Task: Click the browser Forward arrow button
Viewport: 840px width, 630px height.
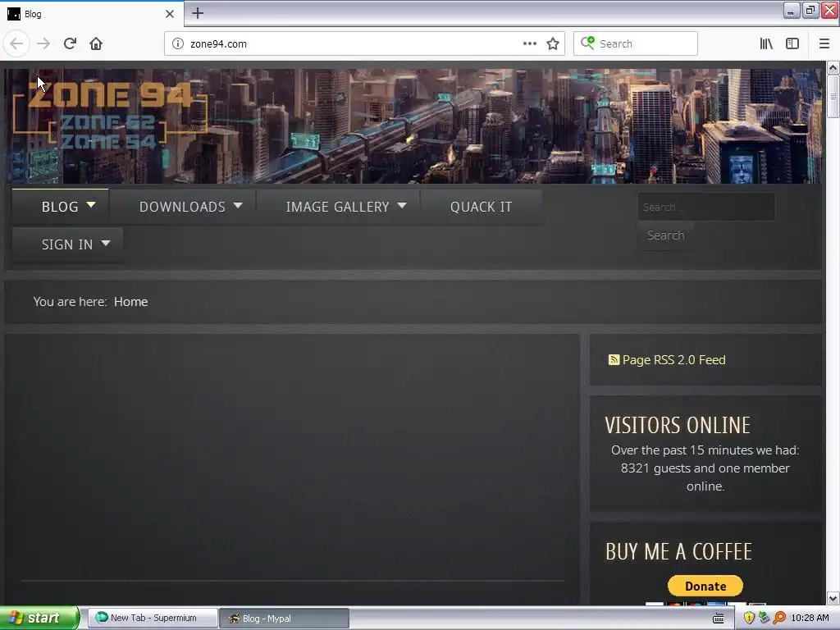Action: click(43, 43)
